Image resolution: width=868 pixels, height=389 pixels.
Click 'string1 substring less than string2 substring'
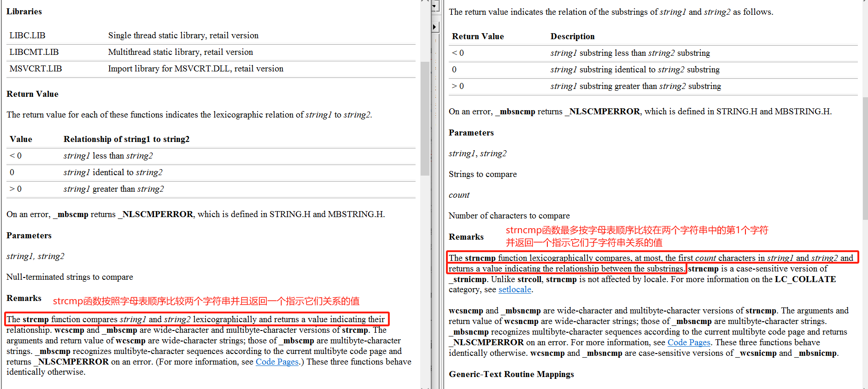tap(630, 53)
